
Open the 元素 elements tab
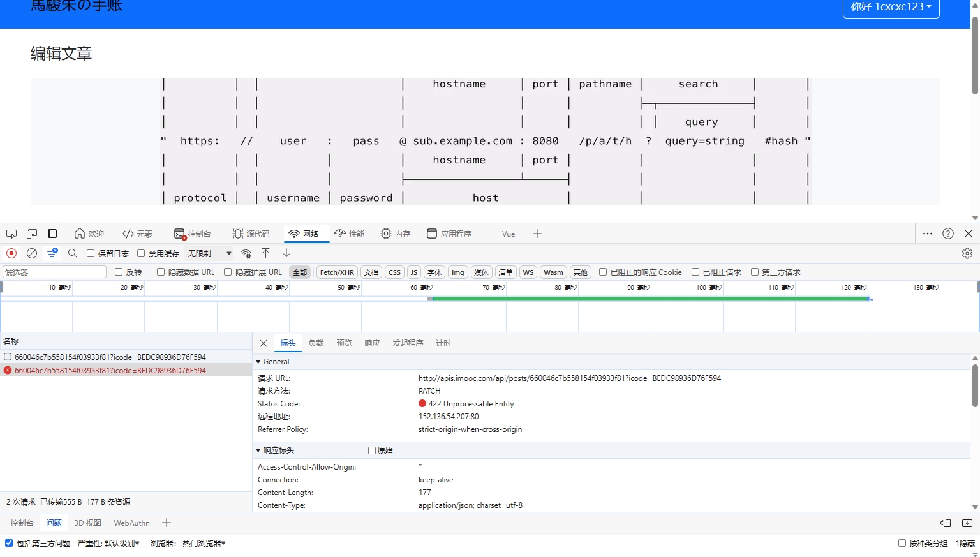(x=137, y=234)
